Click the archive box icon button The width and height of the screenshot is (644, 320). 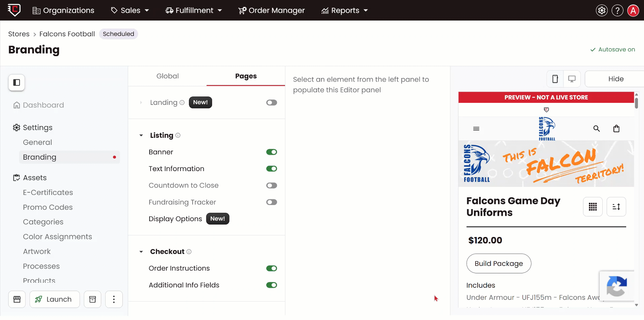tap(92, 299)
